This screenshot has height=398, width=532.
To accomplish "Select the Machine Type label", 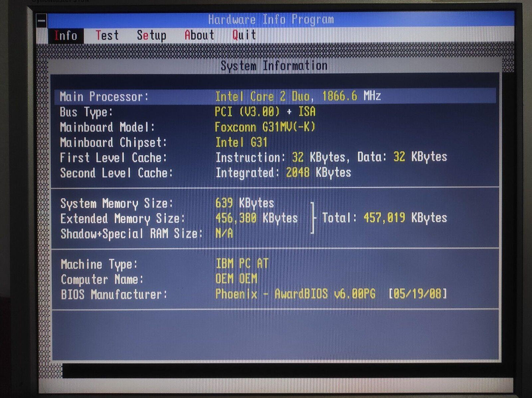I will [99, 264].
